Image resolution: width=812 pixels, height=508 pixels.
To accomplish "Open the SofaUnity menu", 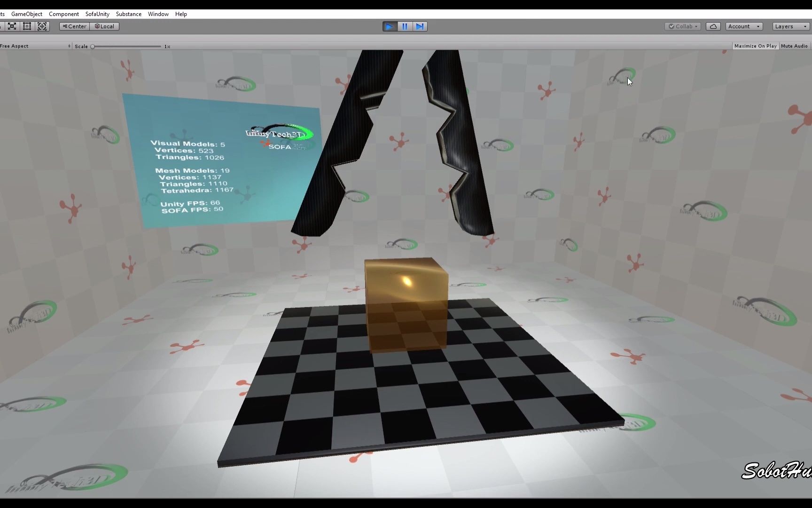I will coord(97,14).
